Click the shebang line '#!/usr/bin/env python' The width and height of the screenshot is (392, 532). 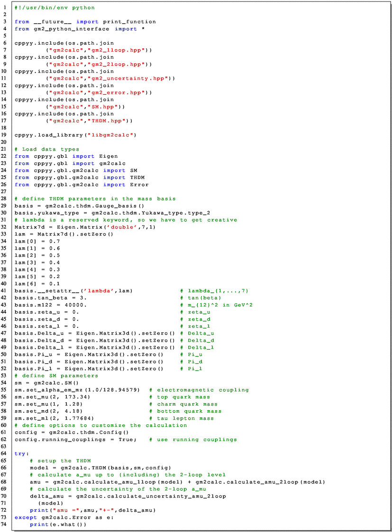tap(55, 8)
